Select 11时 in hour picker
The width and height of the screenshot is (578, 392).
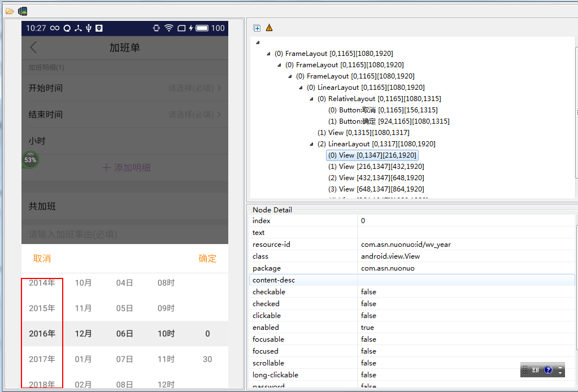tap(166, 359)
